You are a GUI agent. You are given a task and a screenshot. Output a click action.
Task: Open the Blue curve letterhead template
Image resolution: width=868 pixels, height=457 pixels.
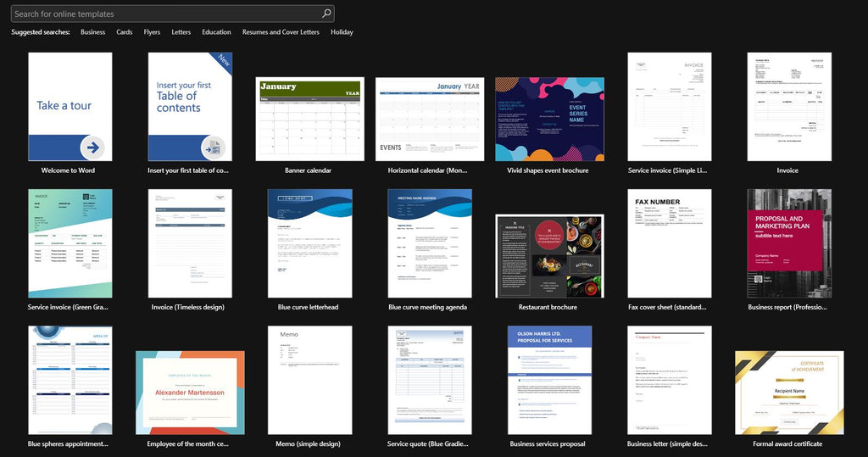click(309, 242)
